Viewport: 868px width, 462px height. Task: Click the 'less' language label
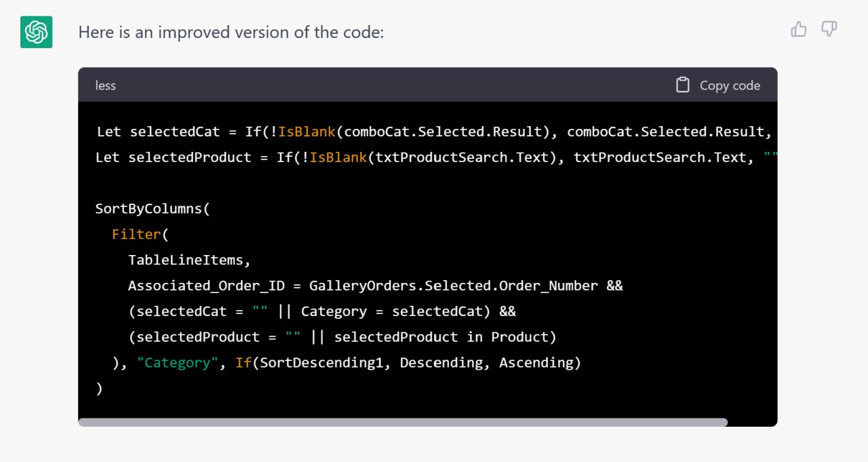coord(106,85)
